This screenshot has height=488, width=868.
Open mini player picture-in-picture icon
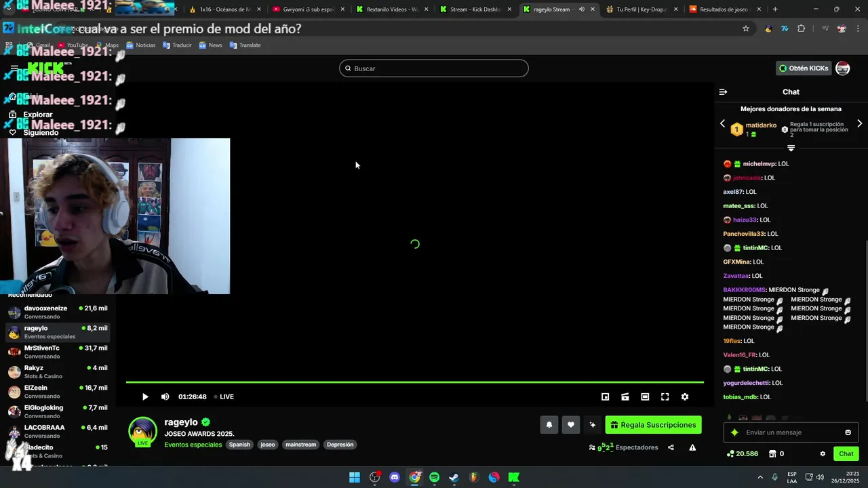[x=606, y=397]
